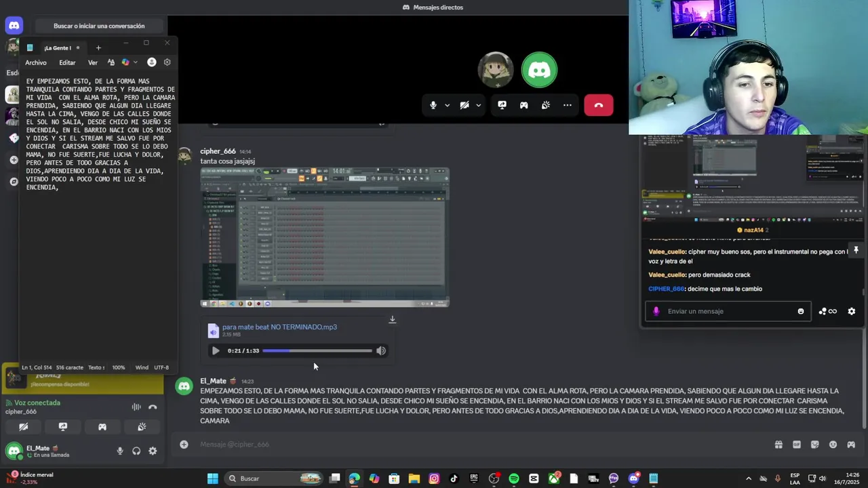Open the GIF picker in the message bar
Viewport: 868px width, 488px height.
797,445
